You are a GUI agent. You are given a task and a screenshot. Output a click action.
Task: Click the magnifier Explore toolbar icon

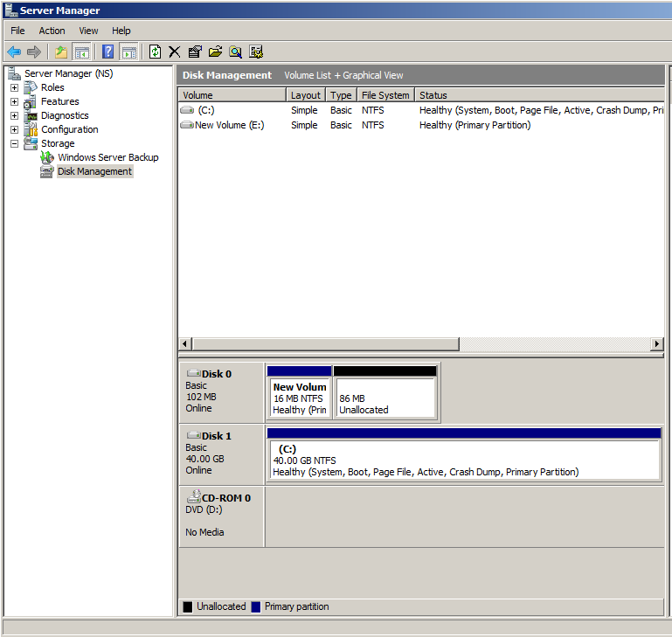[235, 52]
